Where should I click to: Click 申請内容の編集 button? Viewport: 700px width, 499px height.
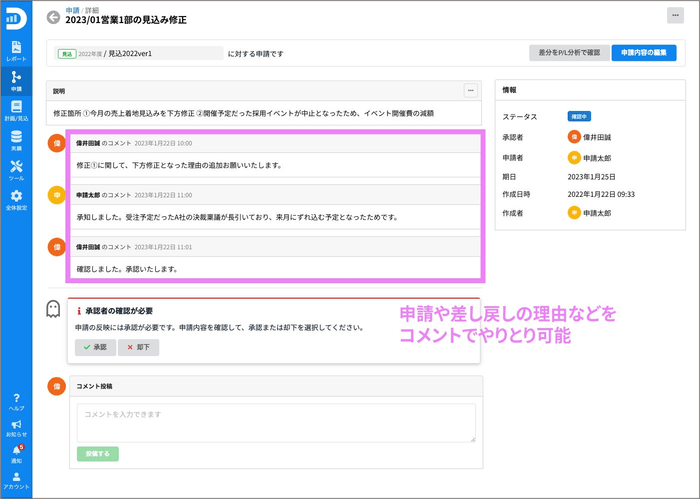click(643, 53)
